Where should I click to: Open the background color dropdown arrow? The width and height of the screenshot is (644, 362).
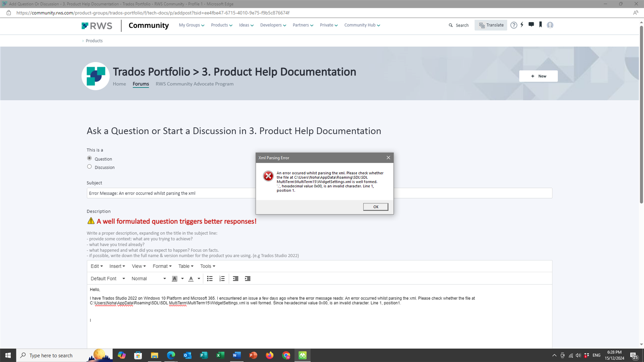pyautogui.click(x=182, y=279)
